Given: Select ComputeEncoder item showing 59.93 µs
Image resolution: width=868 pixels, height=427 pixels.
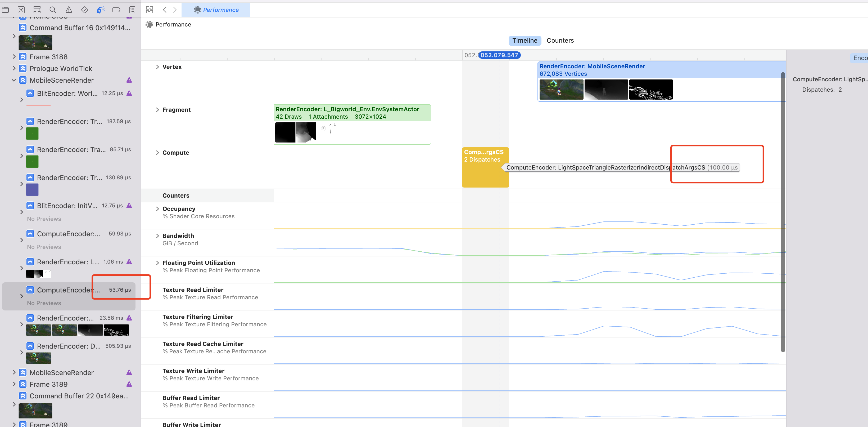Looking at the screenshot, I should click(x=69, y=234).
